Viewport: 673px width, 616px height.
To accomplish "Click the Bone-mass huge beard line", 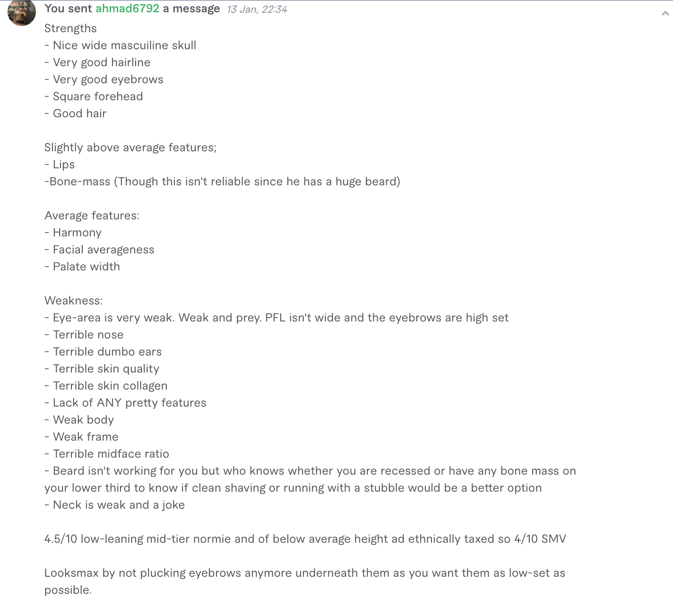I will click(x=222, y=182).
